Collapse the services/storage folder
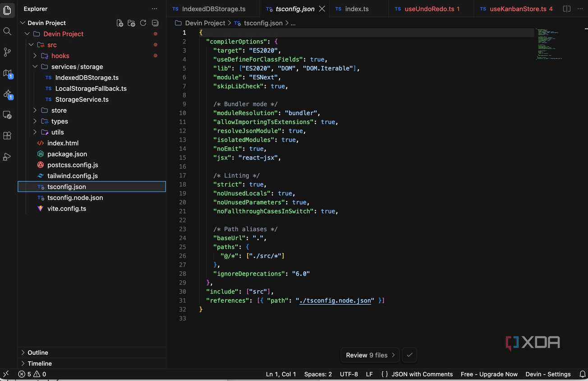The image size is (588, 381). coord(35,67)
